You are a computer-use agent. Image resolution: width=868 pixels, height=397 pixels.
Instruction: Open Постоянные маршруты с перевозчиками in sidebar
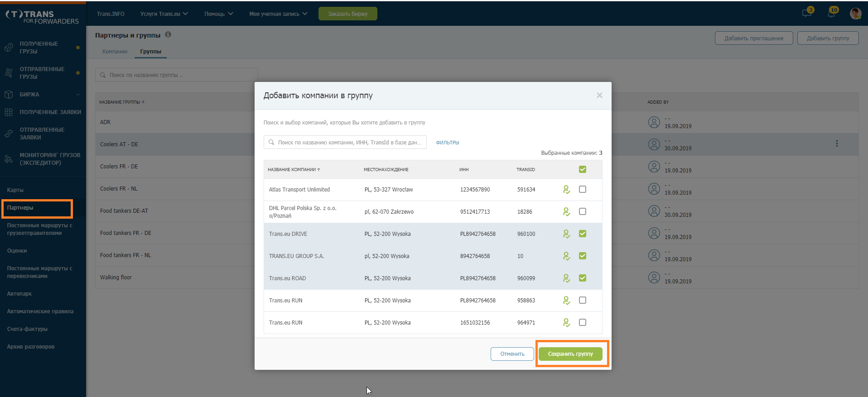coord(40,272)
